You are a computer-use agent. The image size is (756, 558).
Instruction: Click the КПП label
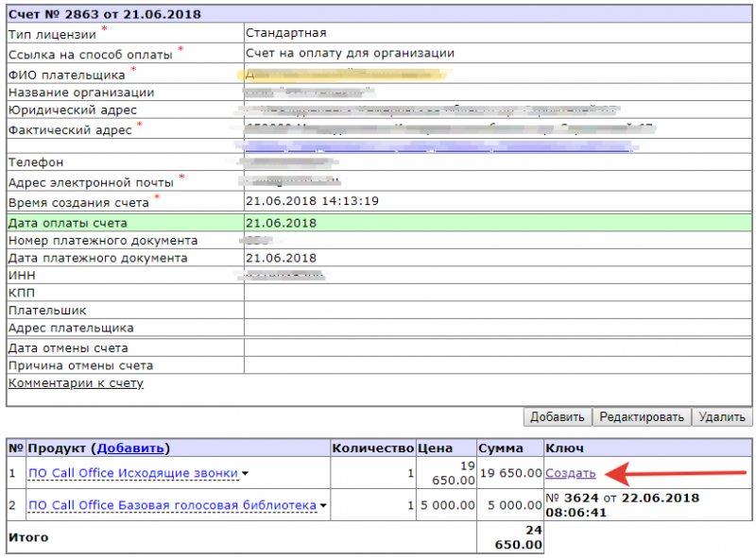[21, 293]
